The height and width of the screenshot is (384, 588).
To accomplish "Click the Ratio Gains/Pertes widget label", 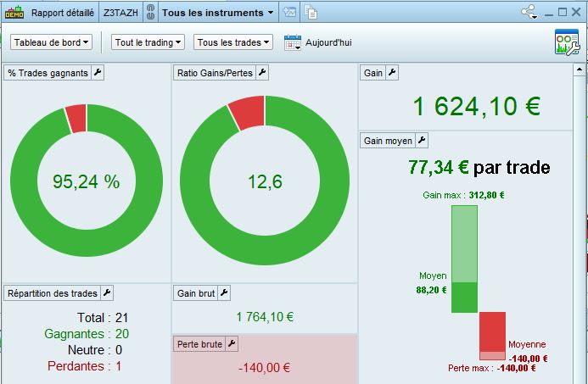I will pyautogui.click(x=215, y=73).
